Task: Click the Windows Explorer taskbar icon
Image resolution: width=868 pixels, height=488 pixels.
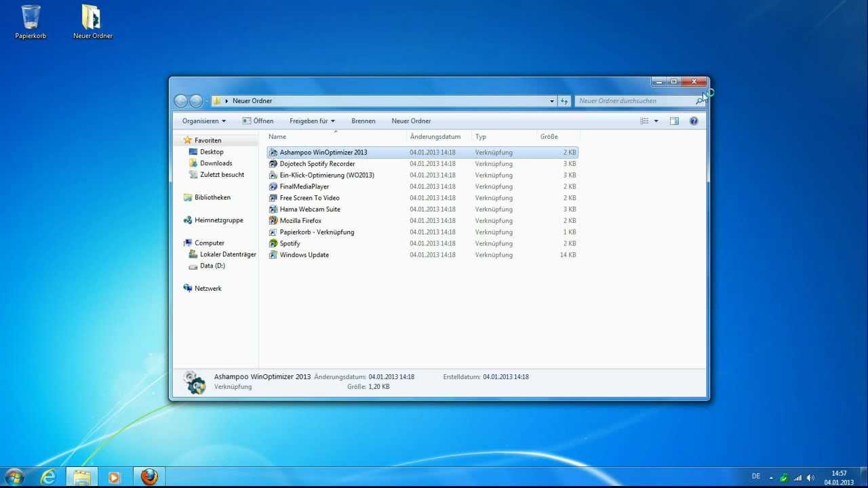Action: click(x=82, y=477)
